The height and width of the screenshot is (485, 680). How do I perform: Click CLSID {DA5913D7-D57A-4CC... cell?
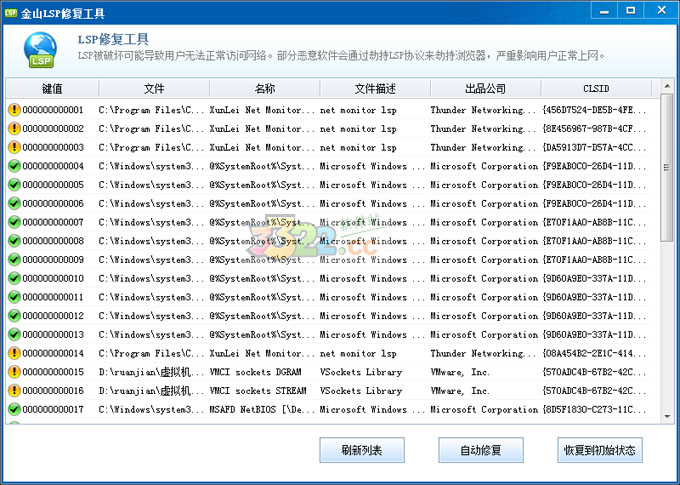pos(594,147)
